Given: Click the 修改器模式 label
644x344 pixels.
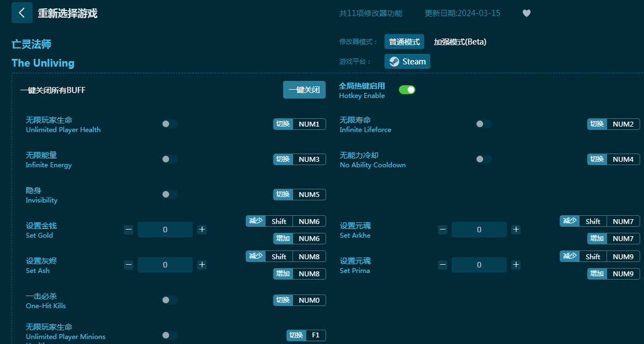Looking at the screenshot, I should point(358,42).
